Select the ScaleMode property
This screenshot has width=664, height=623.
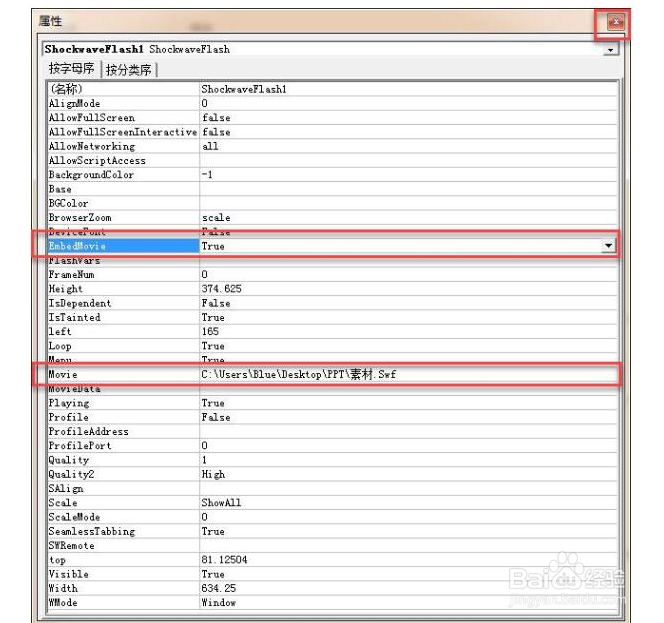point(74,517)
